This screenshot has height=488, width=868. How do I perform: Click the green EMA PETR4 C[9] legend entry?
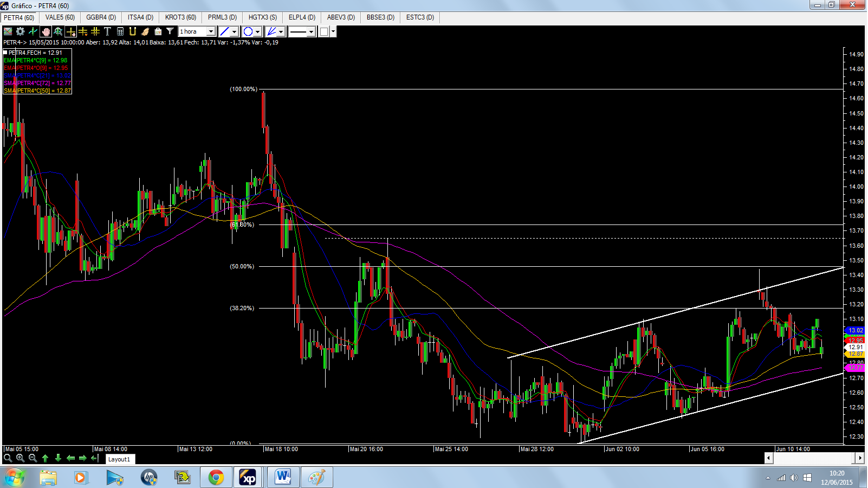coord(36,60)
